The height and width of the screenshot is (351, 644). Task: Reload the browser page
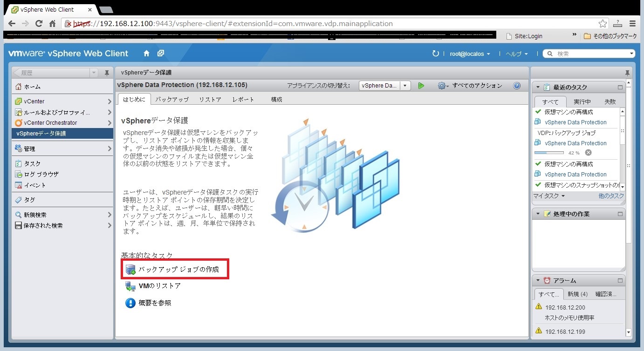[x=39, y=24]
